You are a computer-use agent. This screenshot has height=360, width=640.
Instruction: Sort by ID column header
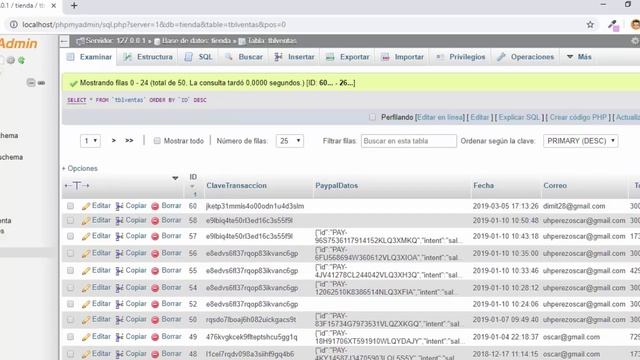click(193, 177)
